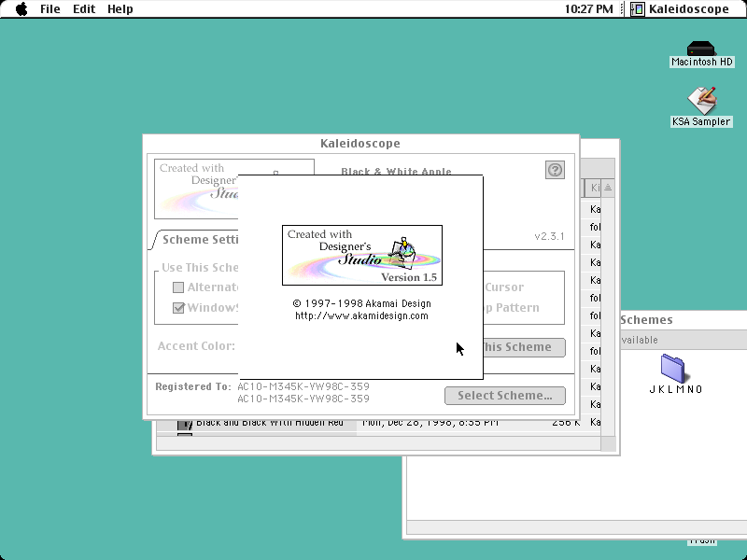Select the Black and Black file icon
747x560 pixels.
click(185, 424)
